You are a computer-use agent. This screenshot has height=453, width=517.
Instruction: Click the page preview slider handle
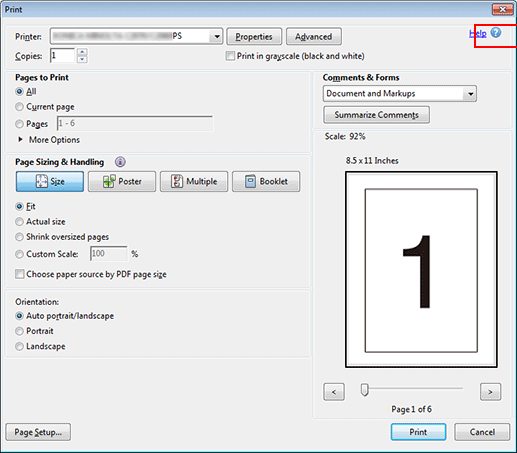[365, 390]
